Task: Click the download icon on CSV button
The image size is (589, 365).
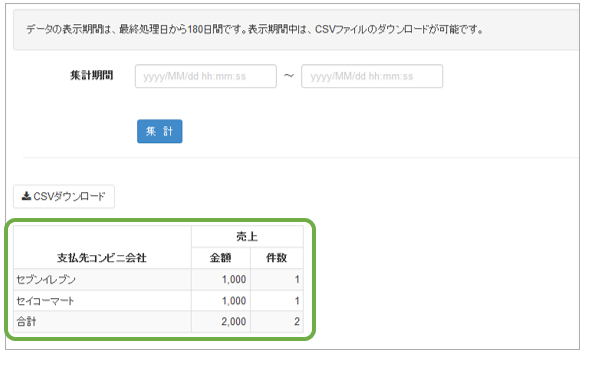Action: coord(26,196)
